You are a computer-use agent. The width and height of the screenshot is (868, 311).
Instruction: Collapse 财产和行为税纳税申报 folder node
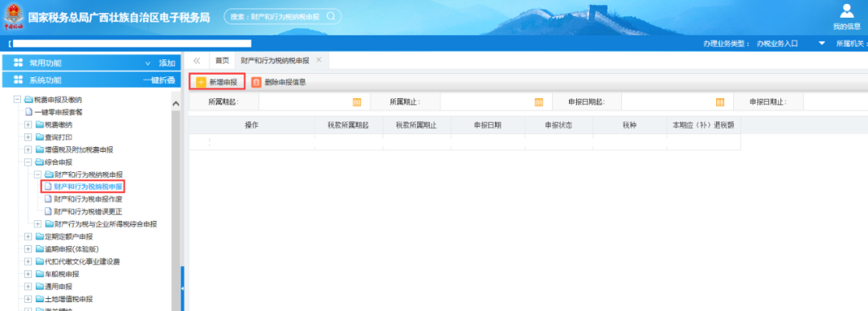(38, 174)
